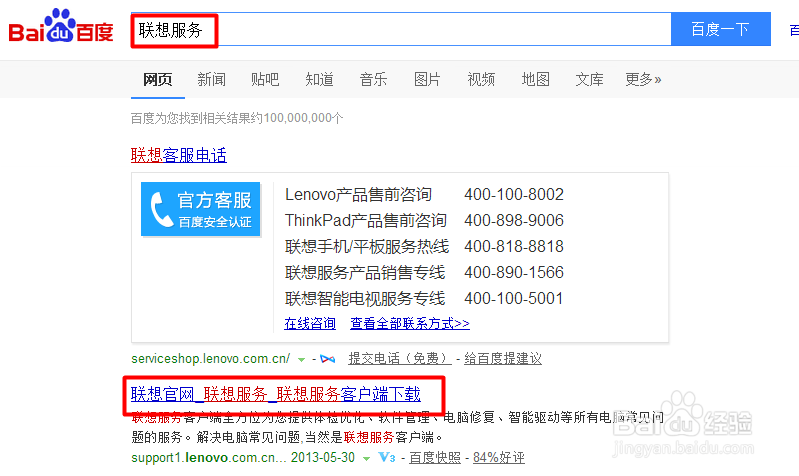Image resolution: width=799 pixels, height=476 pixels.
Task: Click the support1.lenovo.com.cn URL
Action: tap(209, 458)
